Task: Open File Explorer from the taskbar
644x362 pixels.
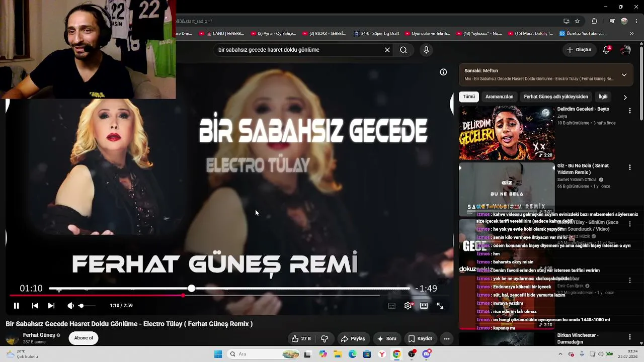Action: coord(338,354)
